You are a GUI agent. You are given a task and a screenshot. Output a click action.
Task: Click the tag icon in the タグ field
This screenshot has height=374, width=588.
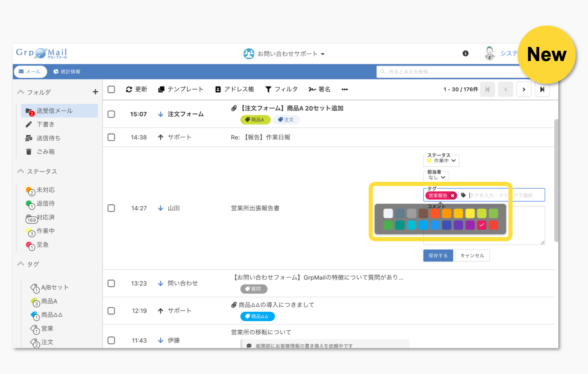tap(463, 195)
